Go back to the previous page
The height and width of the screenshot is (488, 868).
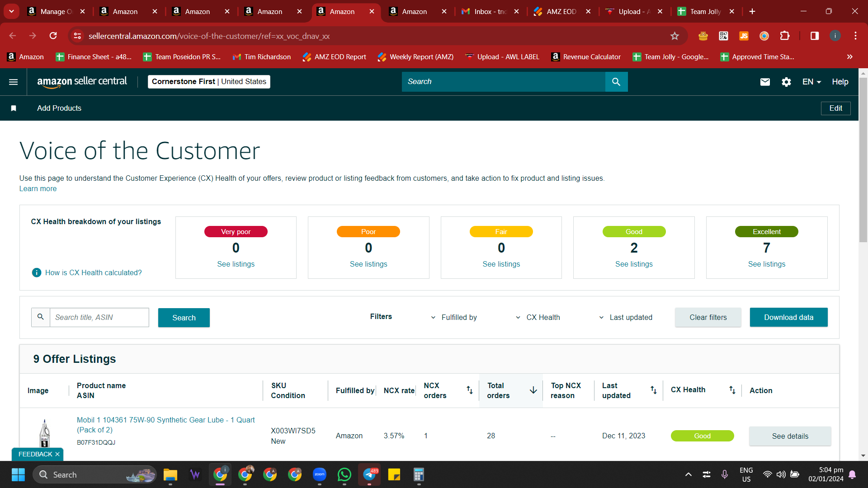pos(13,36)
